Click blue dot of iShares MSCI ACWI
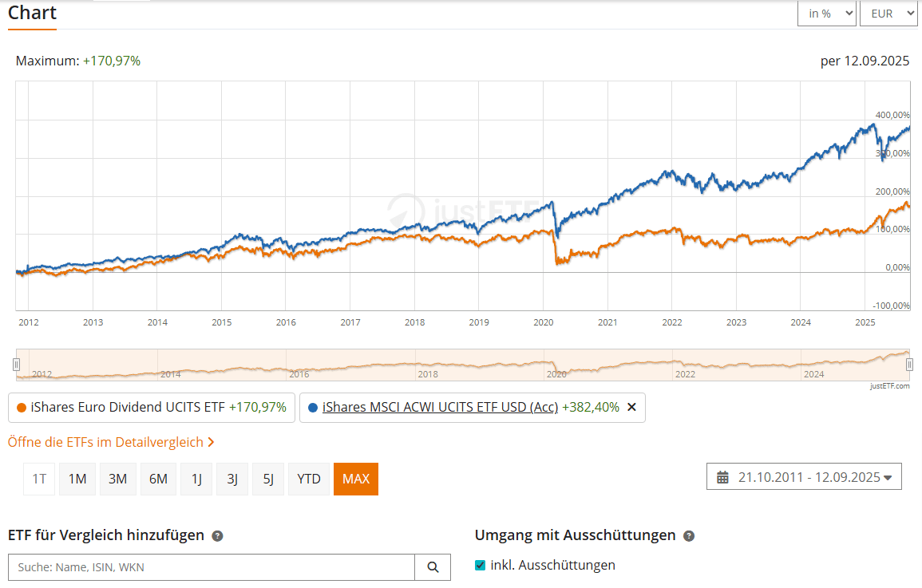The height and width of the screenshot is (588, 922). click(x=313, y=408)
